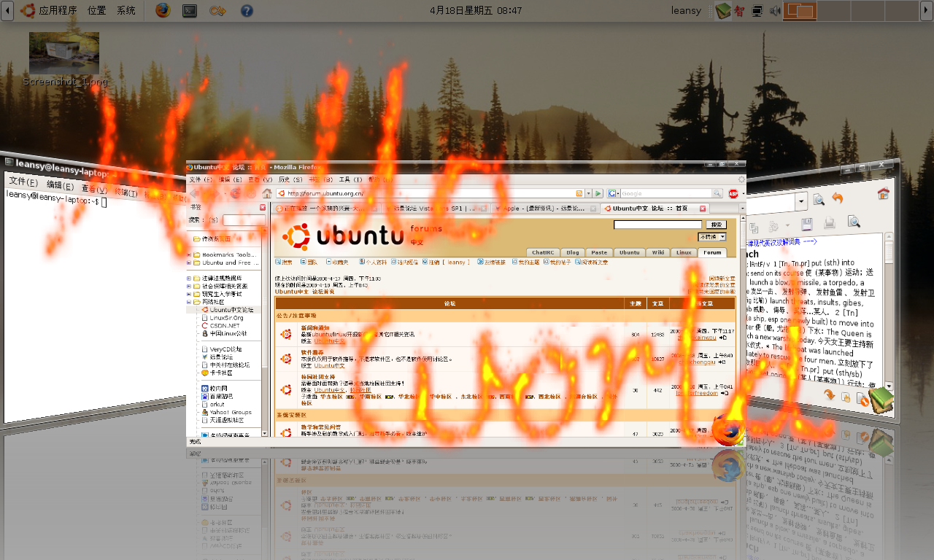Click the date and time clock
934x560 pixels.
point(476,10)
